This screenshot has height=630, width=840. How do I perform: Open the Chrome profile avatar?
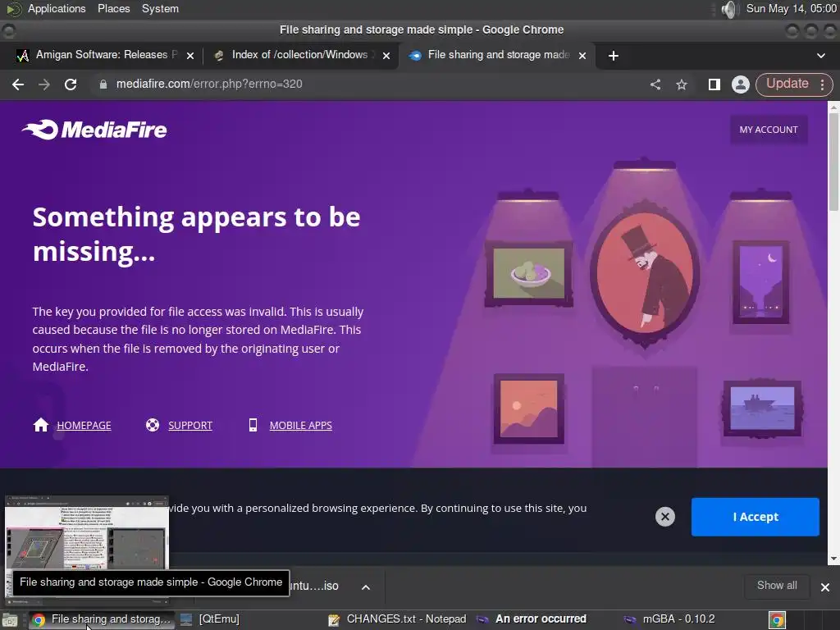(x=741, y=84)
